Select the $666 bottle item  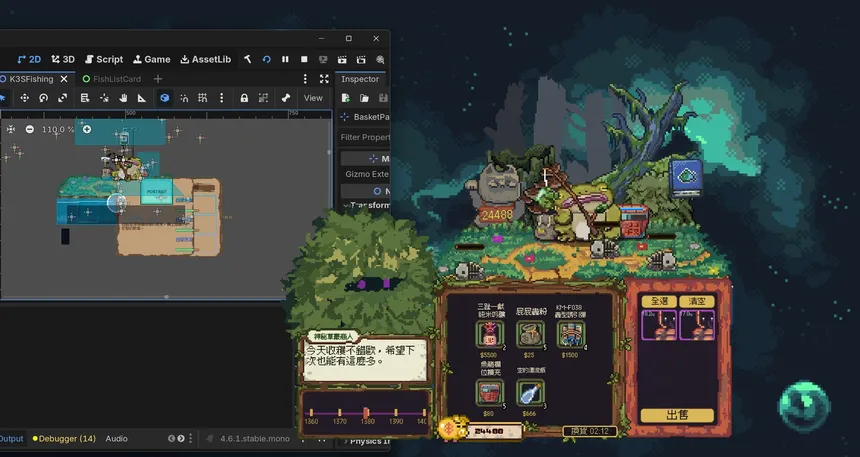(530, 392)
